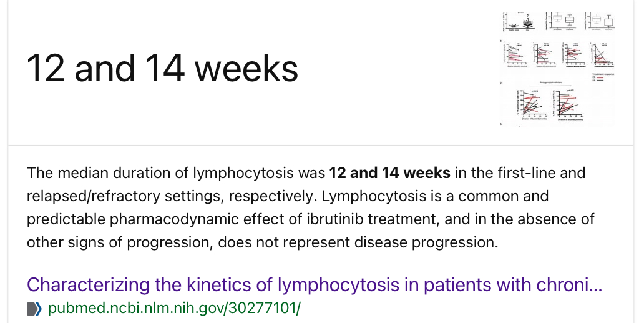The height and width of the screenshot is (323, 644).
Task: Click the treatment response legend in thumbnail
Action: [602, 77]
